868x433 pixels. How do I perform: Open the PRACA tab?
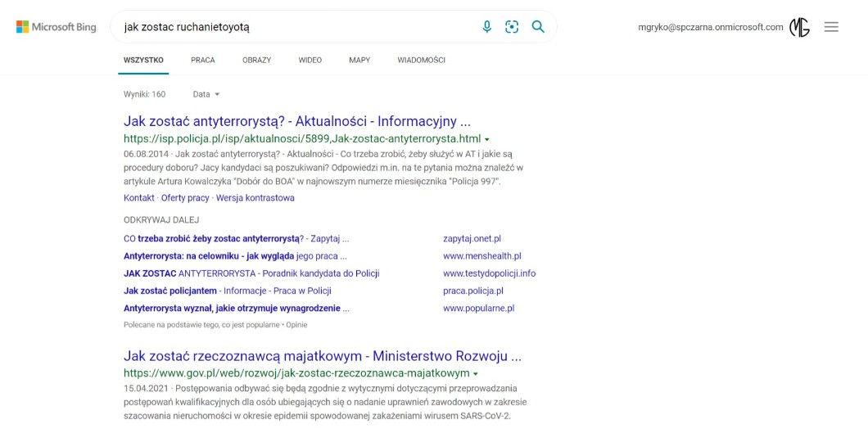click(x=203, y=60)
